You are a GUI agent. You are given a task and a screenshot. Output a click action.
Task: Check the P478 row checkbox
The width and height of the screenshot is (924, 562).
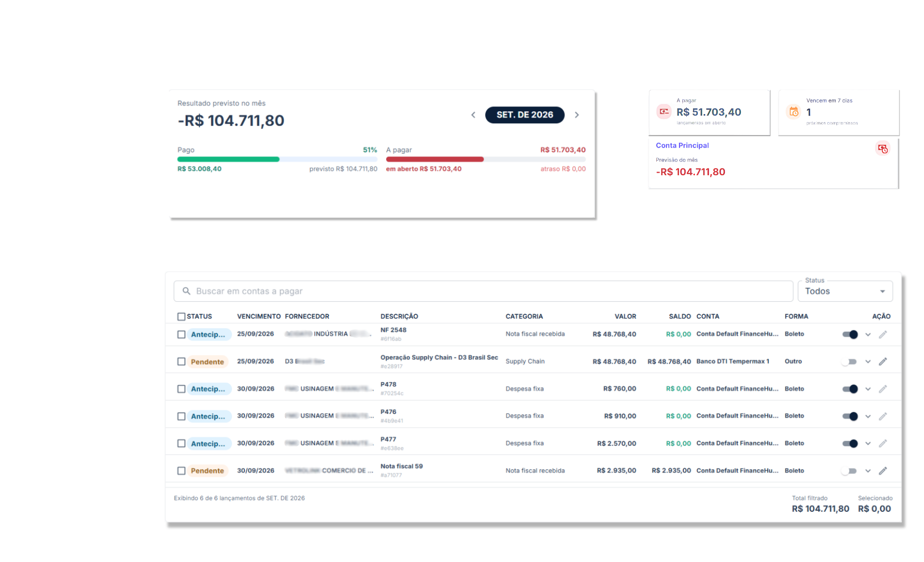[x=181, y=389]
